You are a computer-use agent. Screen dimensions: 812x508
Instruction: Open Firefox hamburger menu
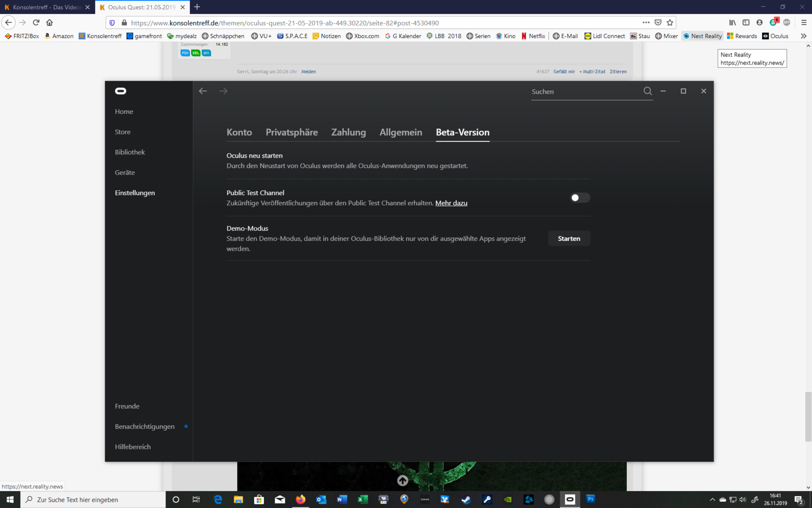coord(803,22)
